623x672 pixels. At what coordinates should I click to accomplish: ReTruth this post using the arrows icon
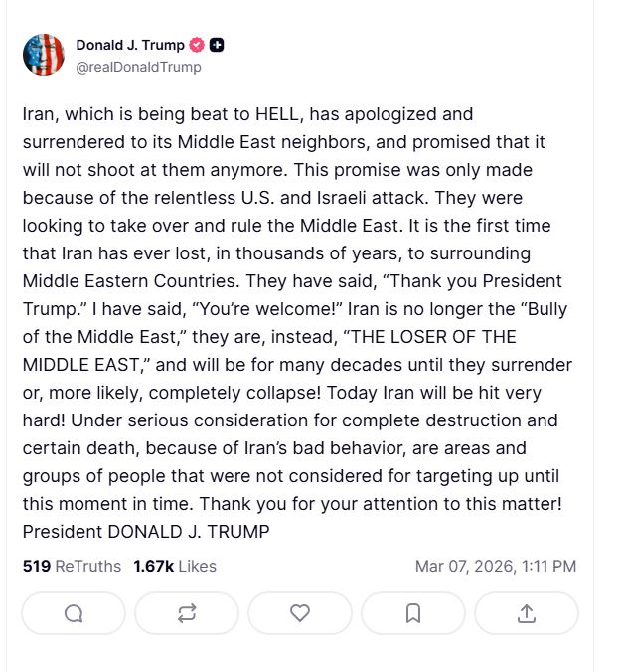click(x=187, y=613)
